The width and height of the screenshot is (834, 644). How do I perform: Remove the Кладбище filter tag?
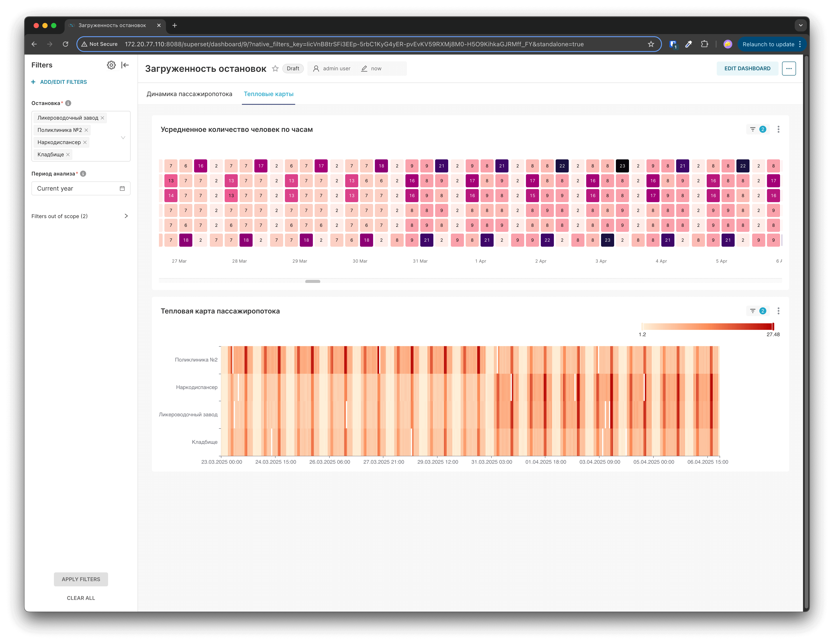(68, 155)
